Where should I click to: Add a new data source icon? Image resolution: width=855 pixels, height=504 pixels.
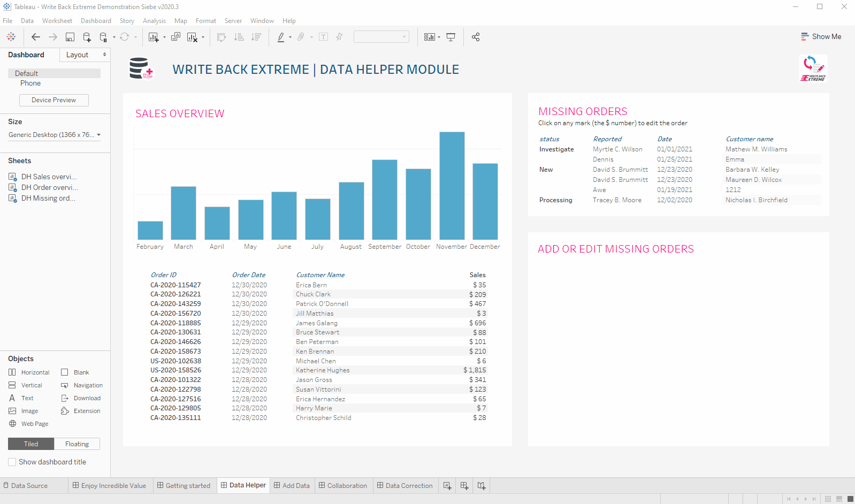pos(87,37)
